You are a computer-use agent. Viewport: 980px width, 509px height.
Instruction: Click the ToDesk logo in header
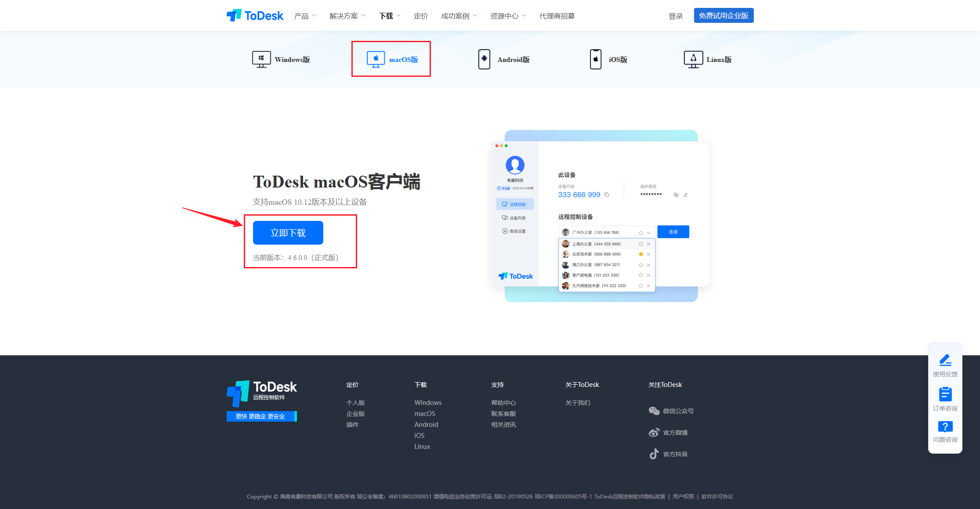pyautogui.click(x=255, y=16)
